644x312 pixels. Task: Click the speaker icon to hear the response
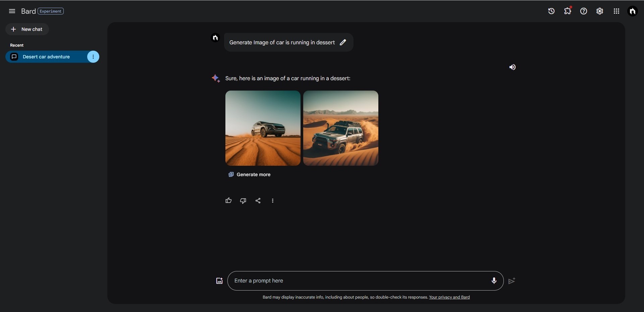coord(512,67)
